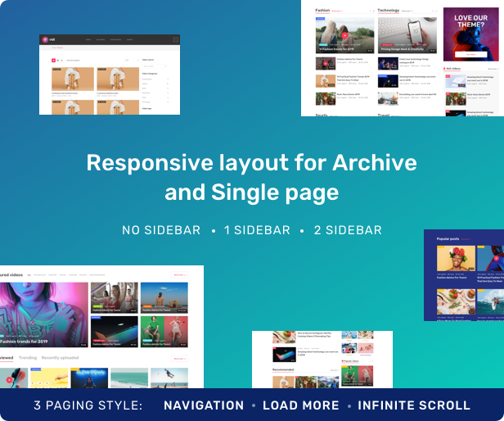
Task: Click the red play icon on the bottom-left video thumbnail
Action: coord(11,378)
